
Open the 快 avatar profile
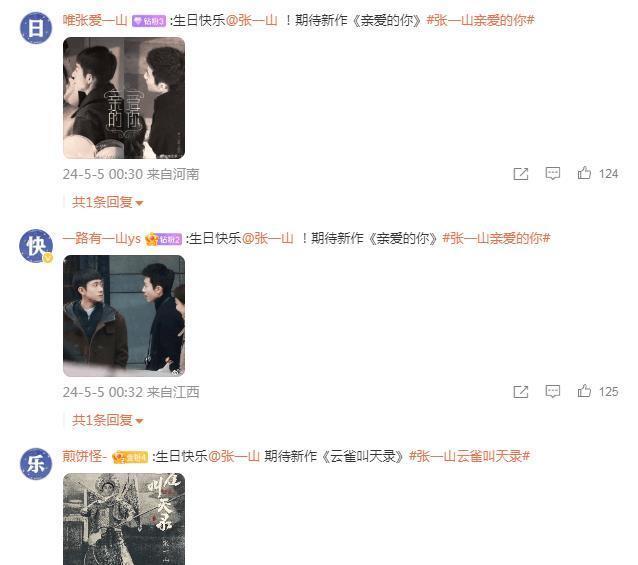[36, 246]
